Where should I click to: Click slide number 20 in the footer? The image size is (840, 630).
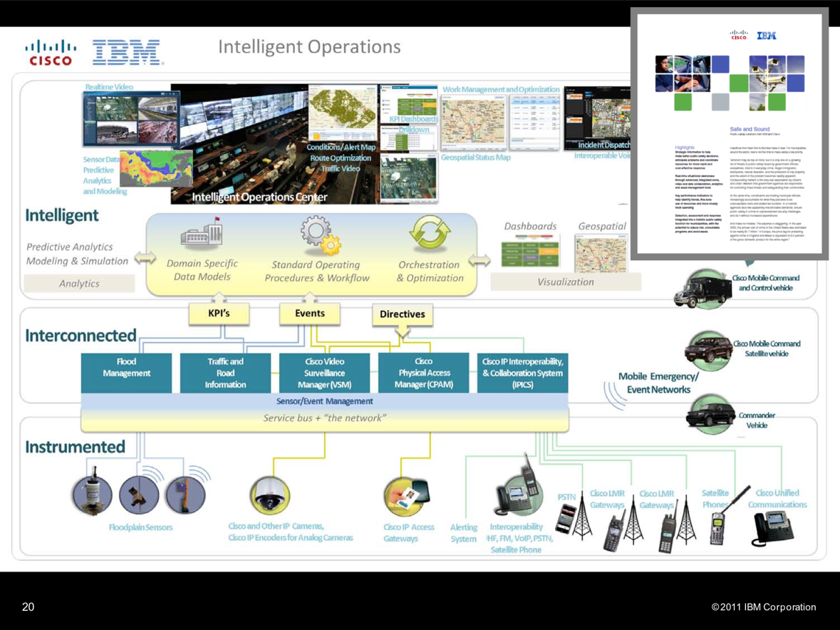28,607
